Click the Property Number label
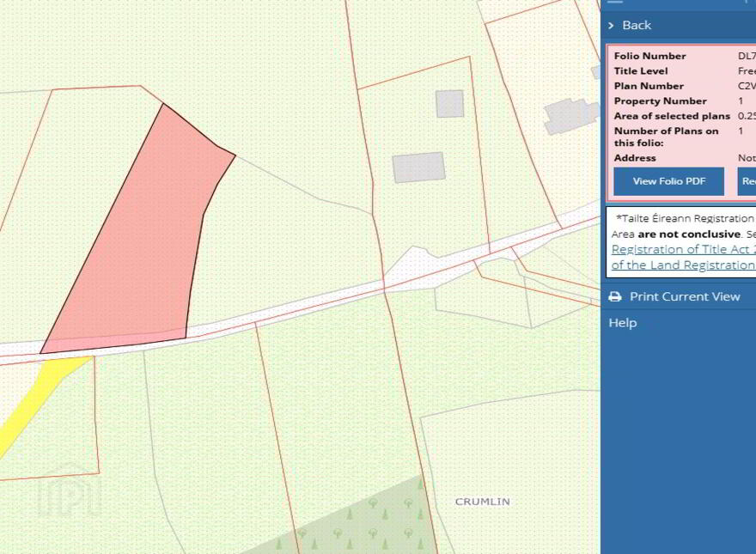The width and height of the screenshot is (756, 554). click(660, 100)
